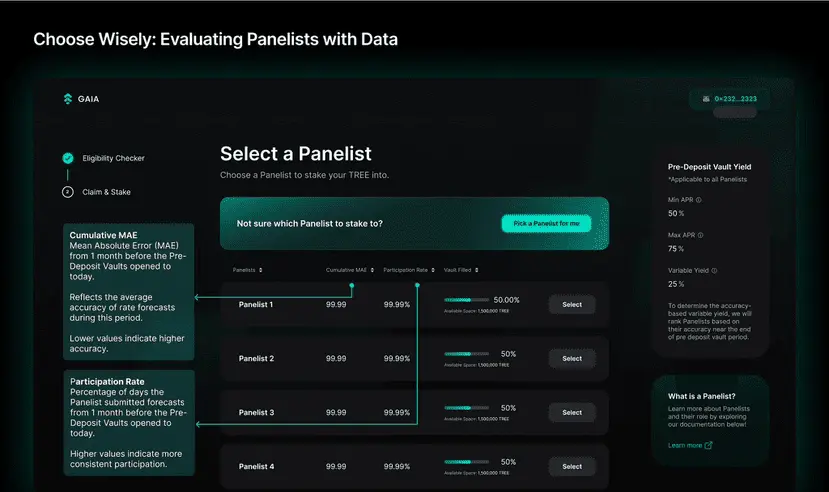Sort by Participation Rate column arrow

(x=433, y=270)
